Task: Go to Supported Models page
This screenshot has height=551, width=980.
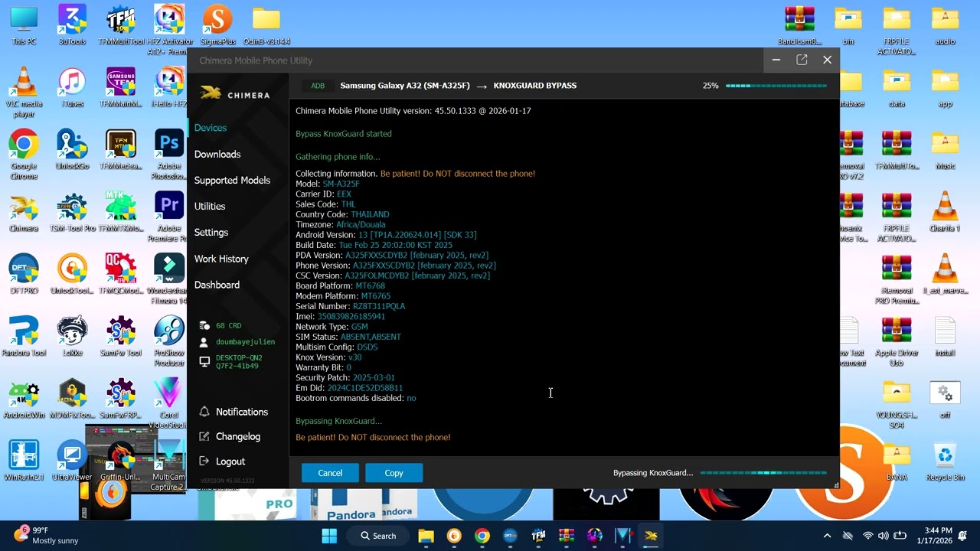Action: click(232, 180)
